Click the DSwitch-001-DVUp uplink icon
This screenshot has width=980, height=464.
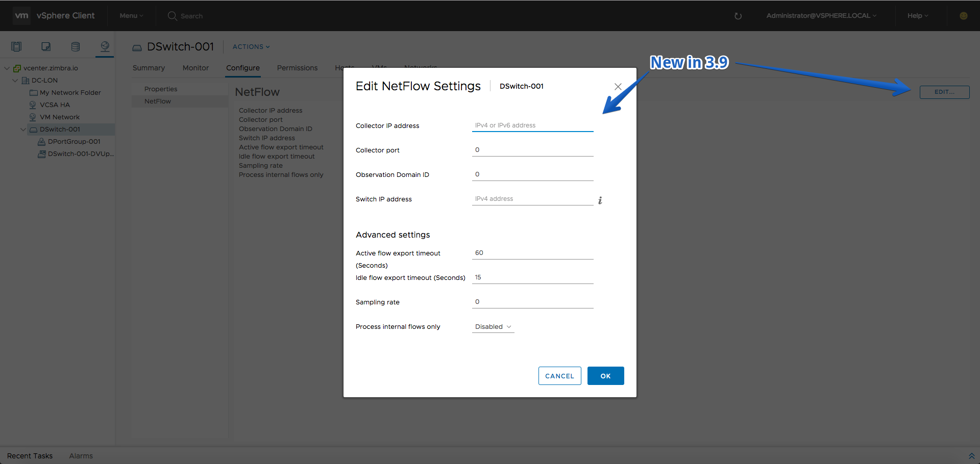point(42,154)
